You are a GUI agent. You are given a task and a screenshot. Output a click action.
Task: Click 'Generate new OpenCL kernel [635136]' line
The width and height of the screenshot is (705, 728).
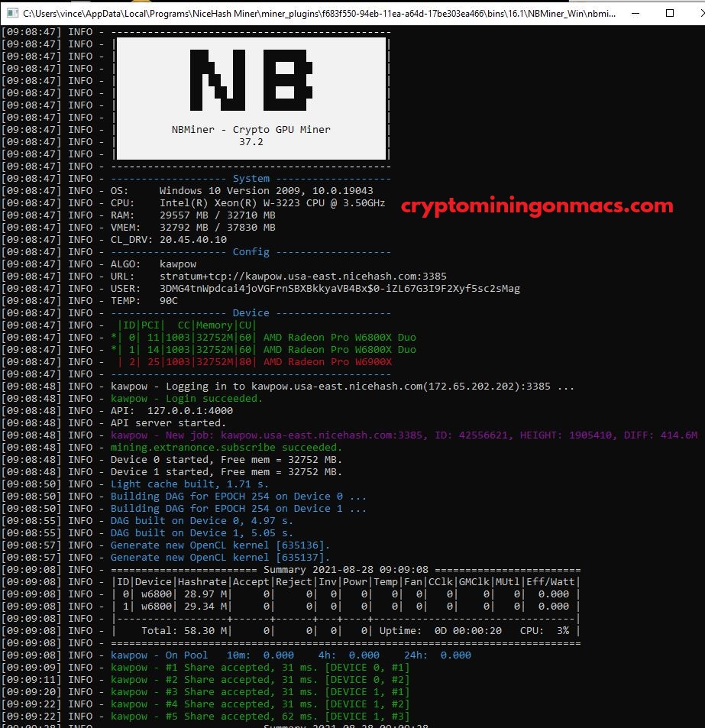(x=220, y=545)
